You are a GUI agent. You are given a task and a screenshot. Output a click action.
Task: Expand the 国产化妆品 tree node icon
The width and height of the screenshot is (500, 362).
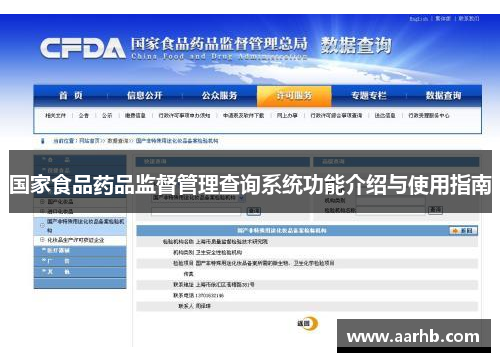(42, 202)
